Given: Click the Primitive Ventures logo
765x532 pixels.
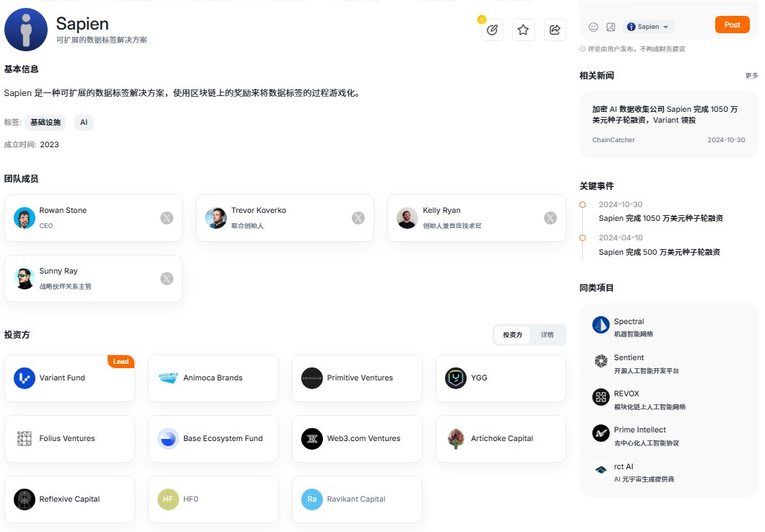Looking at the screenshot, I should coord(312,378).
